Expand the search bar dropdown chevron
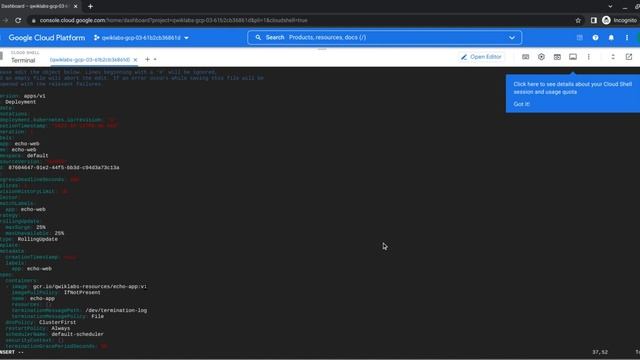 point(512,38)
